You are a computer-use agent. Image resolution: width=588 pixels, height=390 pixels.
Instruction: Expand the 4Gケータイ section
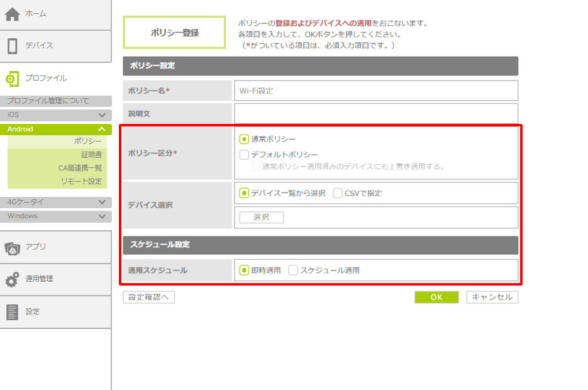tap(102, 203)
